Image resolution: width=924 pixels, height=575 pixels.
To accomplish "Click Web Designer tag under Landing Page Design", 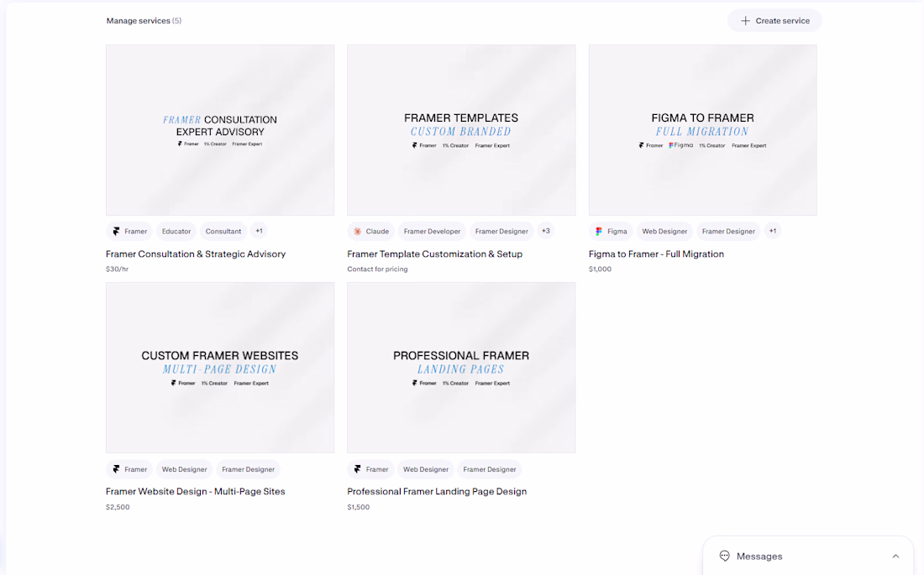I will point(426,469).
